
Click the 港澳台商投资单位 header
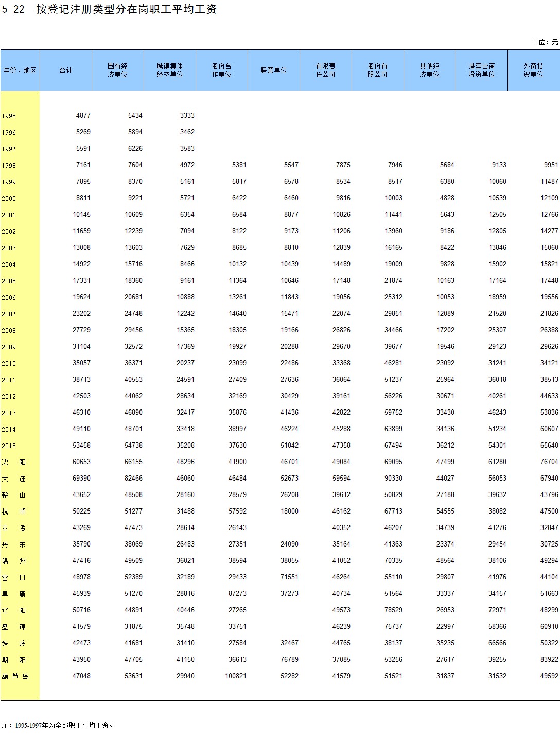(482, 71)
